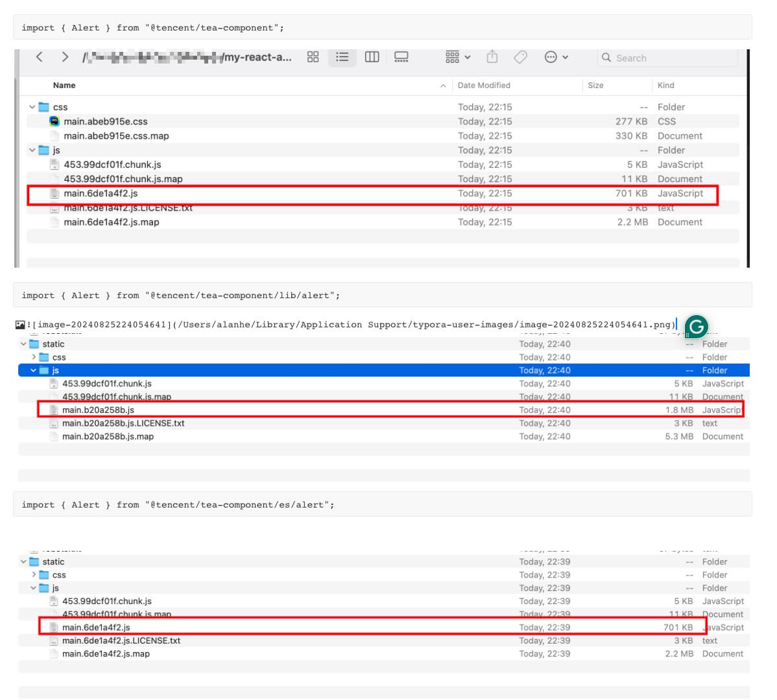
Task: Switch Finder to list view
Action: 342,57
